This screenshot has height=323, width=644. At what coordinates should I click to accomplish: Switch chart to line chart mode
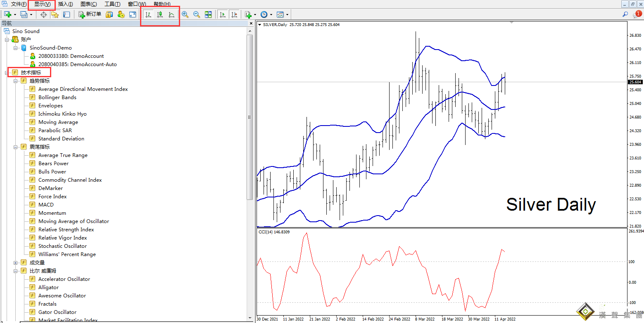pos(171,14)
